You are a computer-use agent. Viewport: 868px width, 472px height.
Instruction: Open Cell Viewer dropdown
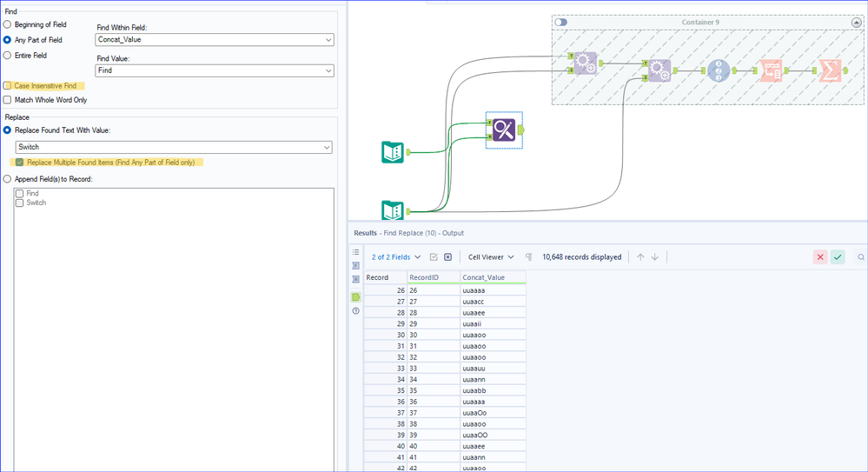pyautogui.click(x=491, y=257)
